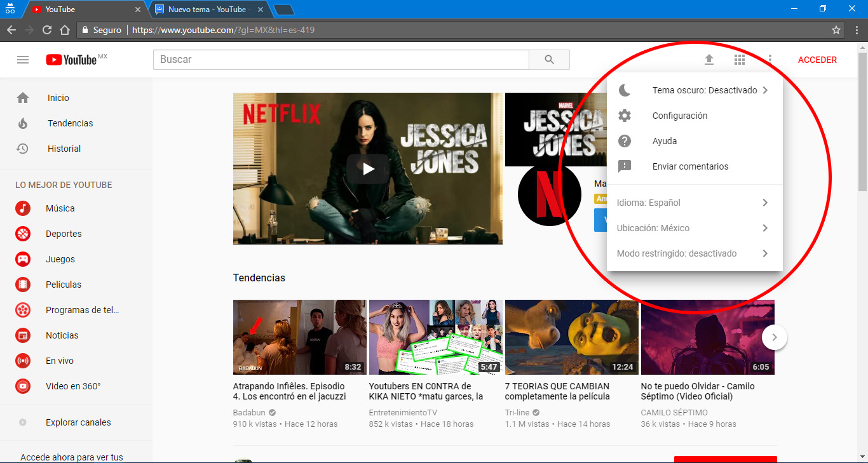
Task: Expand the Ubicación location chevron
Action: coord(765,228)
